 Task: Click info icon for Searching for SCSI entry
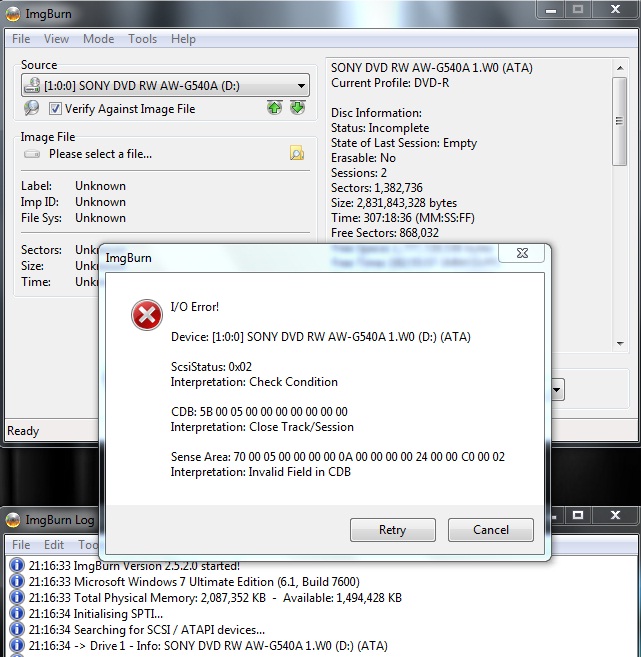point(16,629)
